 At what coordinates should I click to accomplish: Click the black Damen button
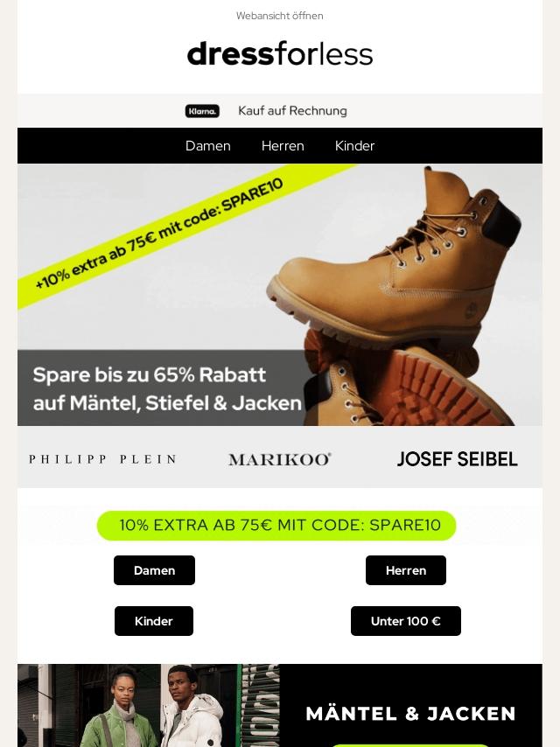[x=154, y=570]
